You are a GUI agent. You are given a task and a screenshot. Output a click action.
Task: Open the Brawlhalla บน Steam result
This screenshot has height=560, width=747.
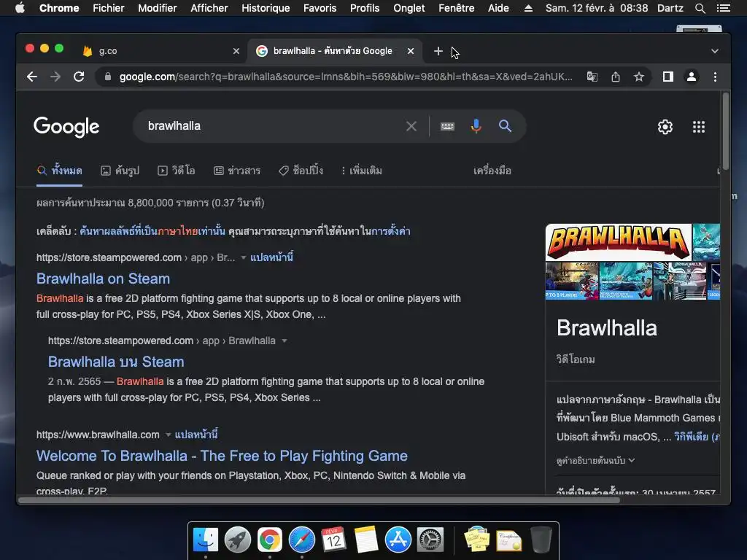pos(116,362)
